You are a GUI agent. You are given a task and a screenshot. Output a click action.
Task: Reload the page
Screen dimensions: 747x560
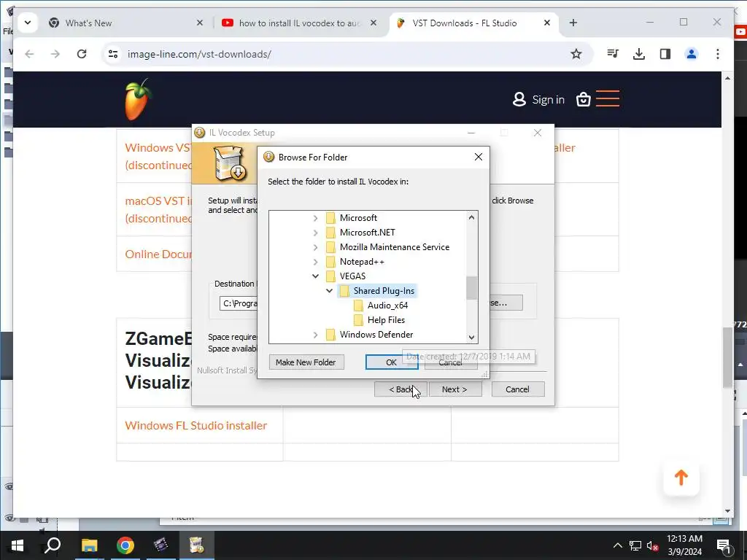point(82,54)
